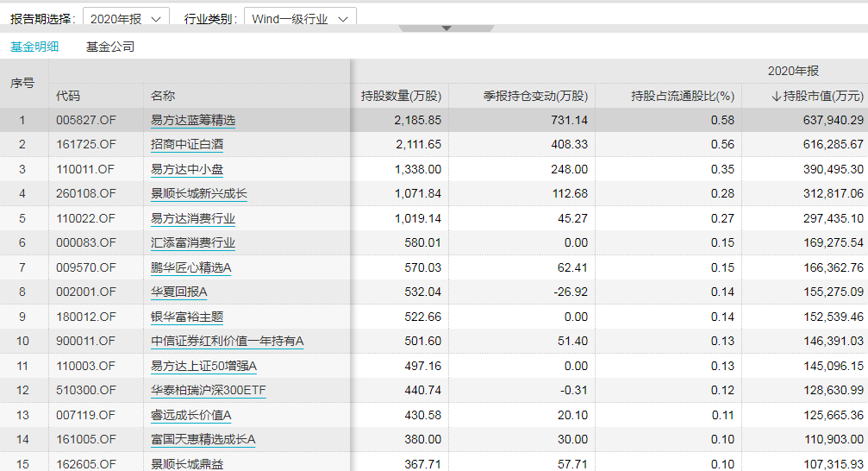
Task: Open the fund link 易方达消费行业
Action: [x=193, y=219]
